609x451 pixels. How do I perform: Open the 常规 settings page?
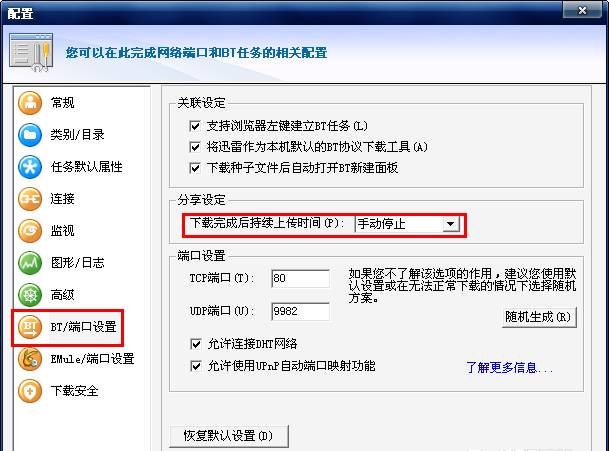coord(62,103)
